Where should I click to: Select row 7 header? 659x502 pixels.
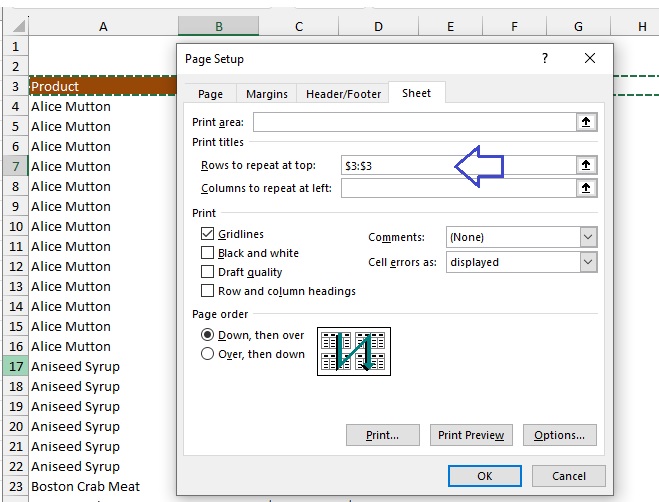coord(16,166)
